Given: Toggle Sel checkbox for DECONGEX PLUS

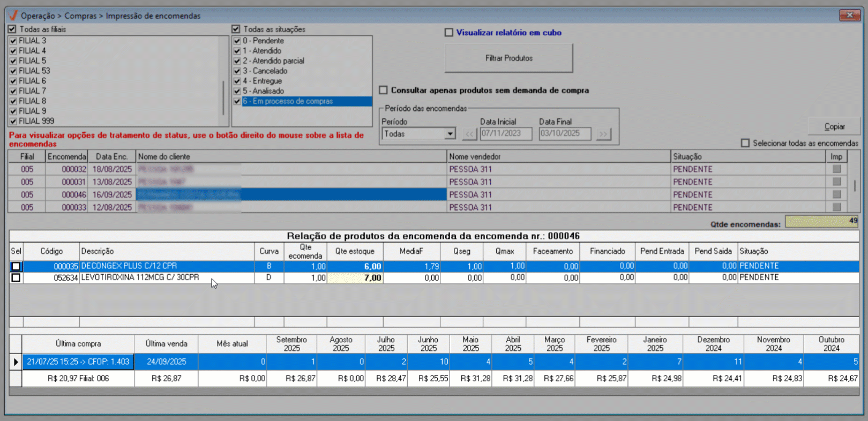Looking at the screenshot, I should 16,266.
